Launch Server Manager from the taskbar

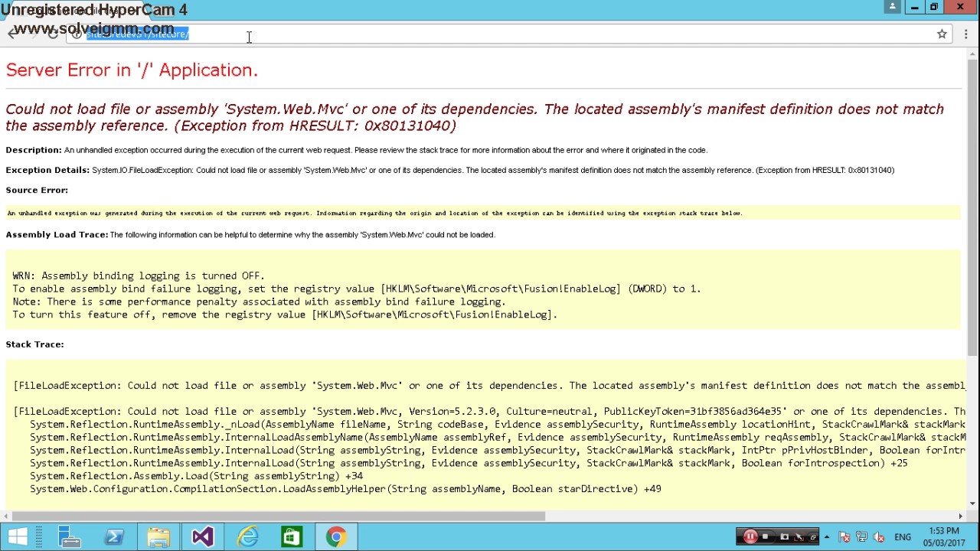click(x=70, y=536)
